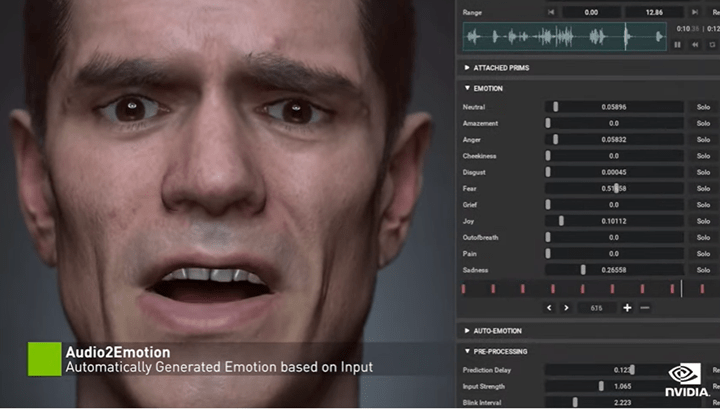Image resolution: width=720 pixels, height=409 pixels.
Task: Toggle Solo for Neutral emotion
Action: (704, 107)
